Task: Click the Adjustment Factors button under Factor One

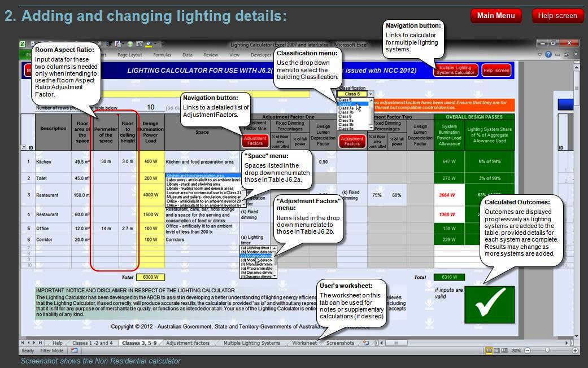Action: [256, 140]
